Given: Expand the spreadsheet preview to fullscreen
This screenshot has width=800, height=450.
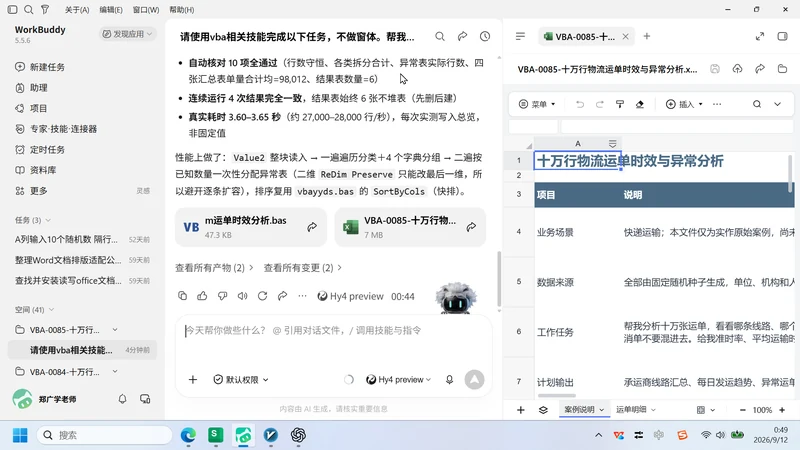Looking at the screenshot, I should click(760, 36).
